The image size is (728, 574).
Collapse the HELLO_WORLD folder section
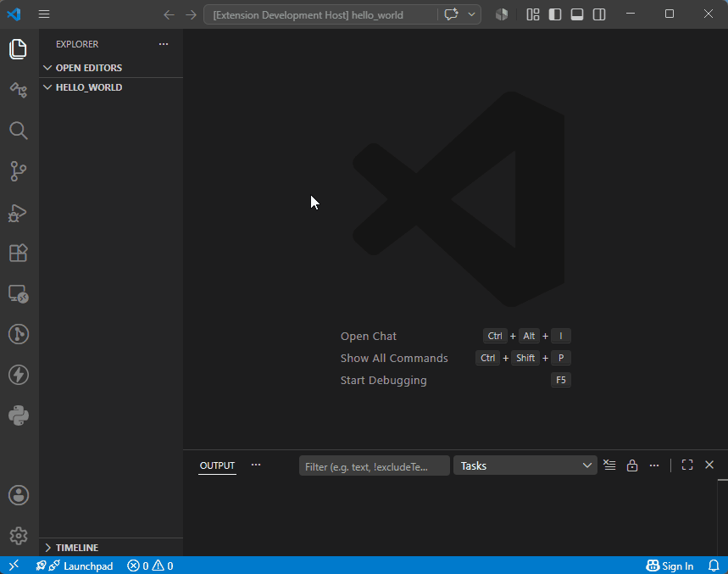pyautogui.click(x=111, y=87)
